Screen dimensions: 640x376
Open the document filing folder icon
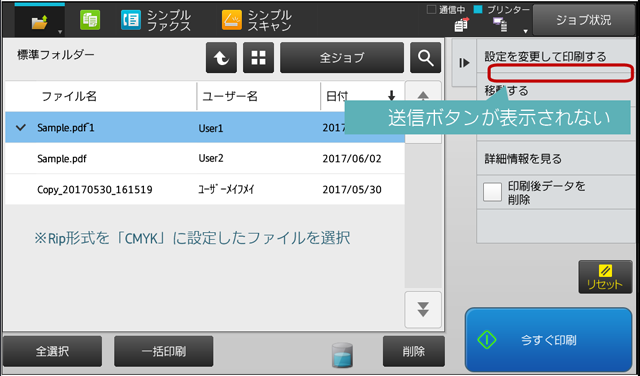tap(39, 22)
